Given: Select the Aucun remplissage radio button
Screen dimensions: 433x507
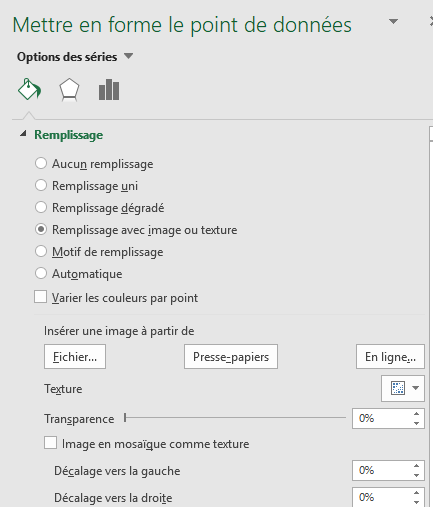Looking at the screenshot, I should [41, 163].
